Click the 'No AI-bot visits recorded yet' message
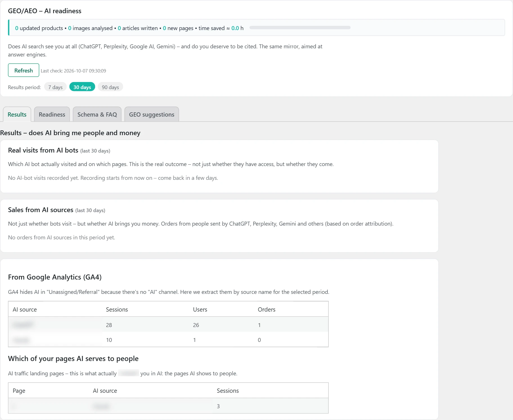Viewport: 513px width, 420px height. (x=113, y=178)
